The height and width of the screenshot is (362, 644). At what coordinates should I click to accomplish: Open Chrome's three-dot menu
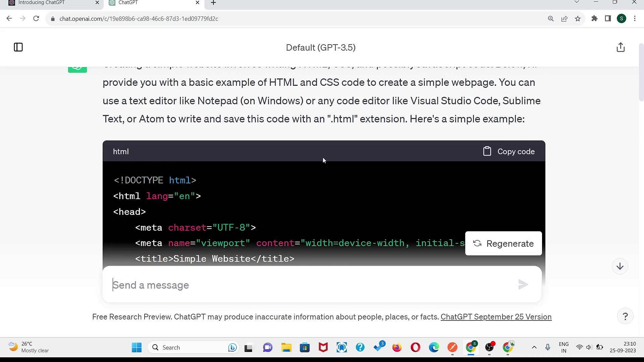tap(635, 18)
